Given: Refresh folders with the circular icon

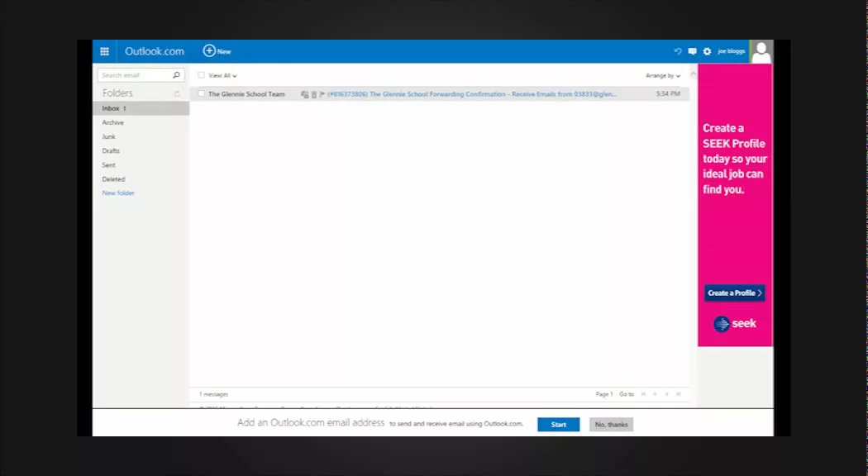Looking at the screenshot, I should [177, 93].
